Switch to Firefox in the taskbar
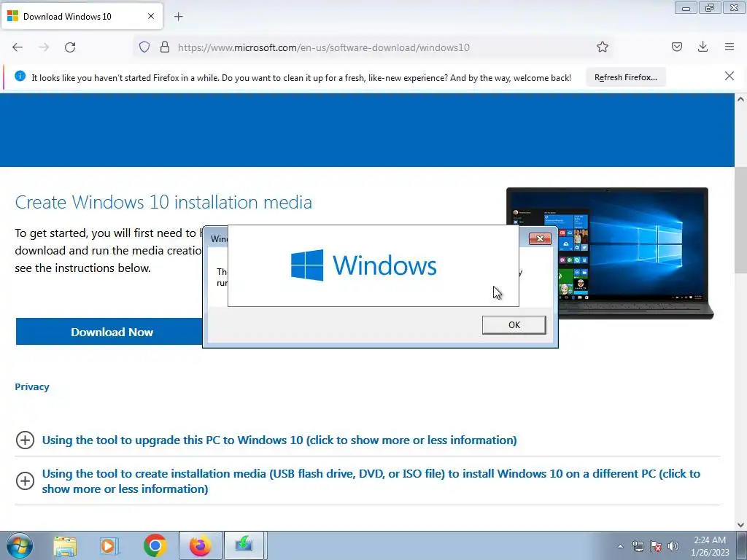Screen dimensions: 747x560 point(200,545)
